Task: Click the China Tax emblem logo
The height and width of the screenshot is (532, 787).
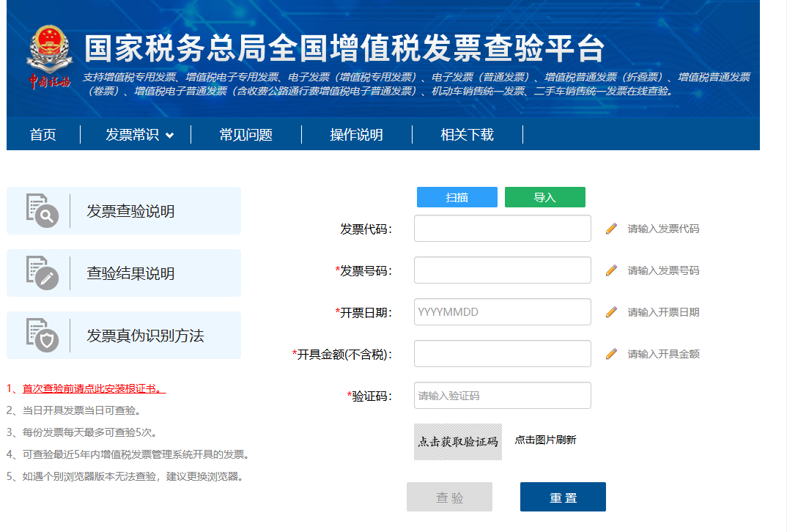Action: tap(49, 57)
